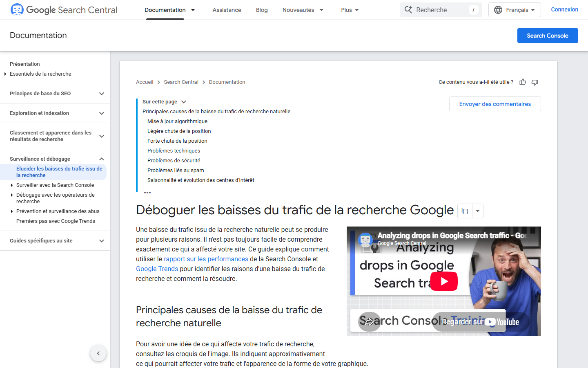Click the video channel avatar icon
Viewport: 588px width, 368px height.
(x=365, y=239)
